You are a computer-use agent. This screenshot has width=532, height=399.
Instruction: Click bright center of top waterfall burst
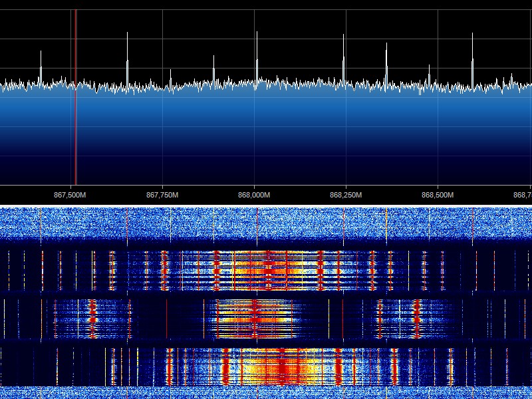tap(269, 269)
